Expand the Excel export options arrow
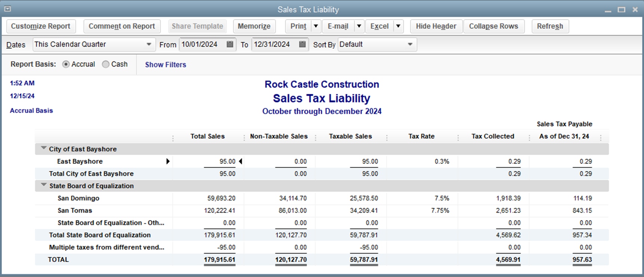 coord(398,26)
